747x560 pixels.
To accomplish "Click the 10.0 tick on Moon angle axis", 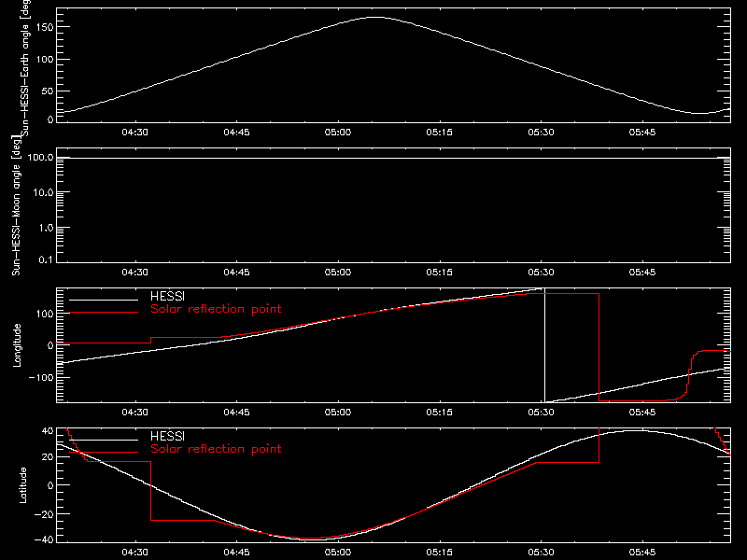I will tap(43, 192).
